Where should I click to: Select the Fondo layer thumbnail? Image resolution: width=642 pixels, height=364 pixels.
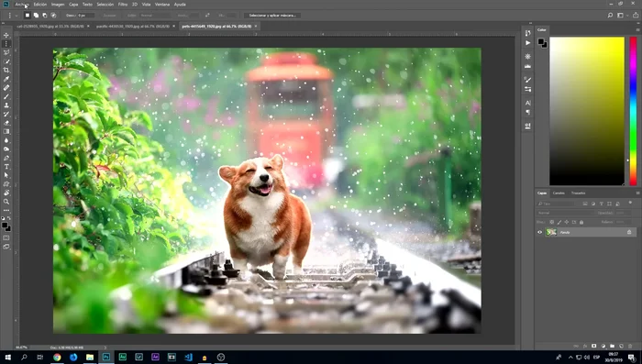tap(551, 232)
